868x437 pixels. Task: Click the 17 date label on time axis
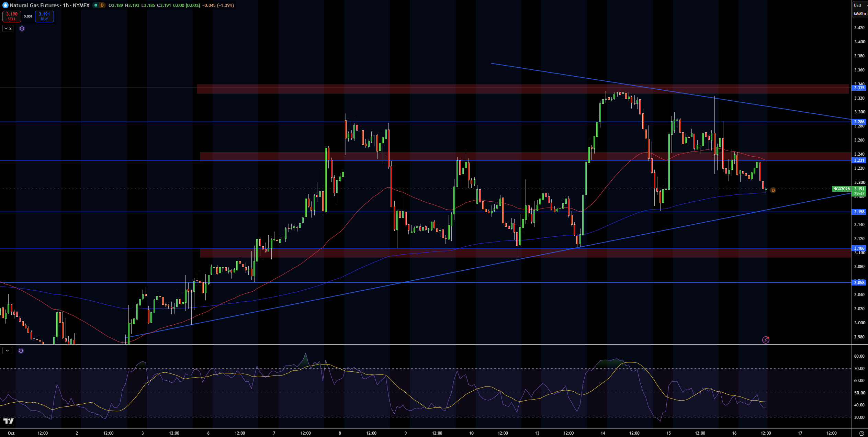click(x=800, y=433)
